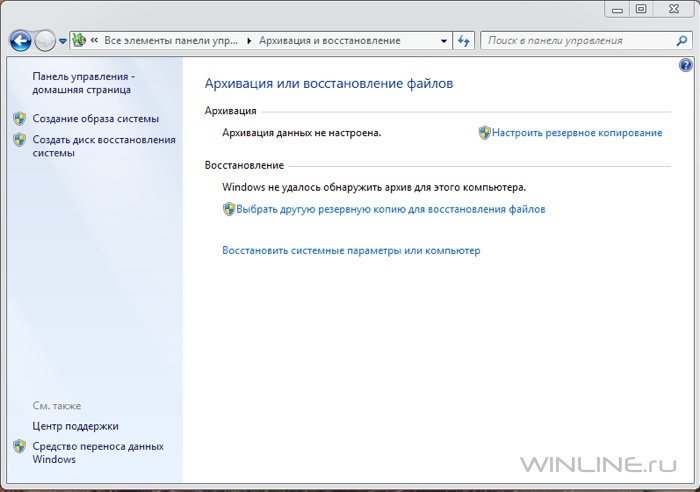Click the 'Архивация' section label
Image resolution: width=700 pixels, height=492 pixels.
(230, 111)
